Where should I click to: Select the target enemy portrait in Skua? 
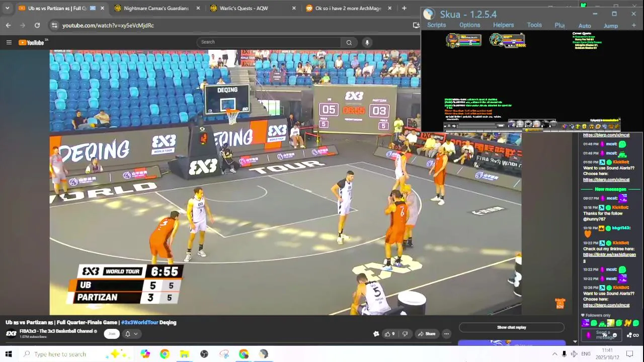496,40
